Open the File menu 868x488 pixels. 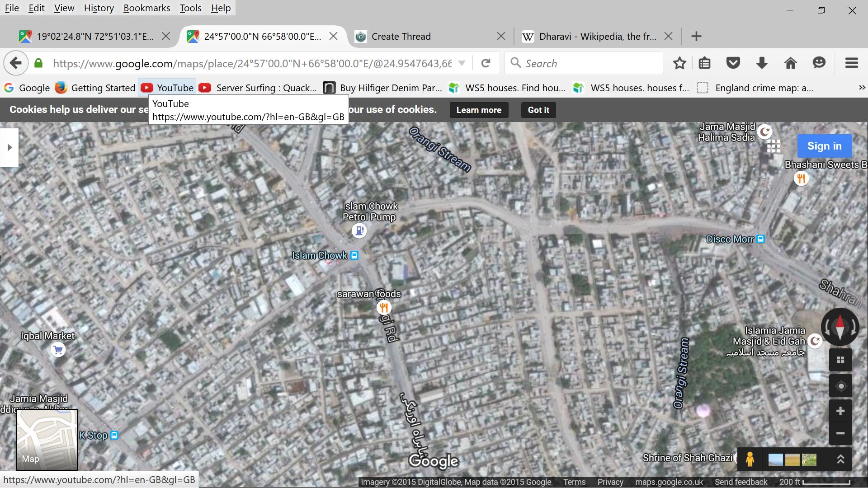tap(12, 8)
